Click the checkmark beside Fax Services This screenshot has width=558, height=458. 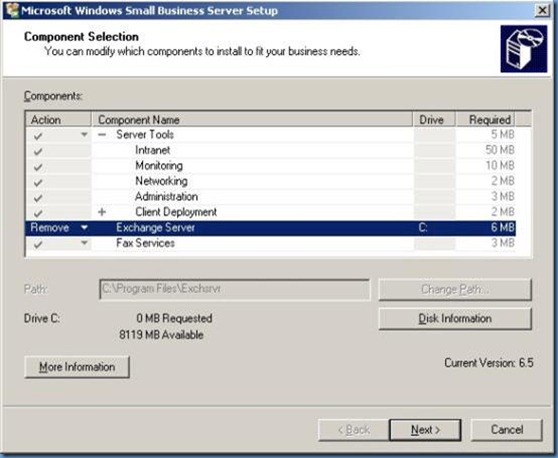pos(38,244)
